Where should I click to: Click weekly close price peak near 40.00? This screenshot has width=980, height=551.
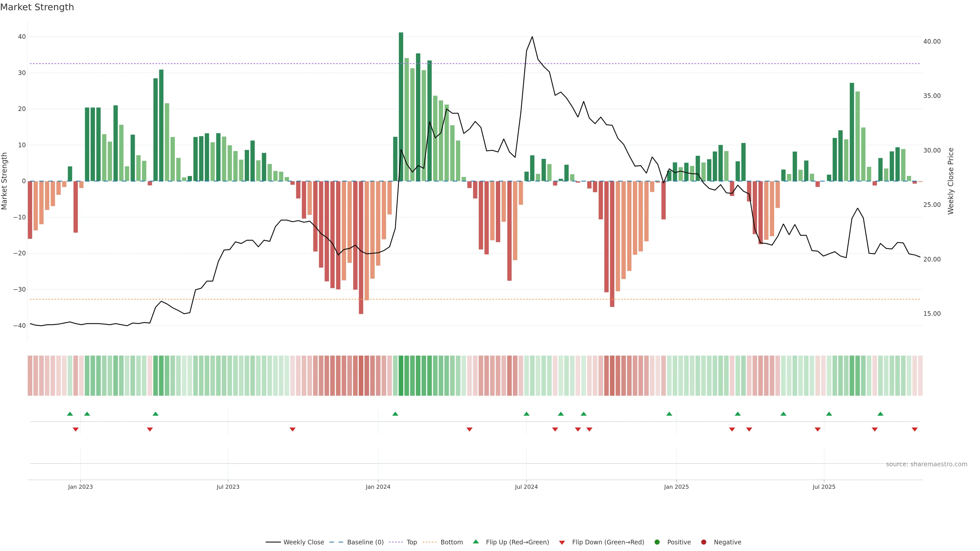coord(532,37)
